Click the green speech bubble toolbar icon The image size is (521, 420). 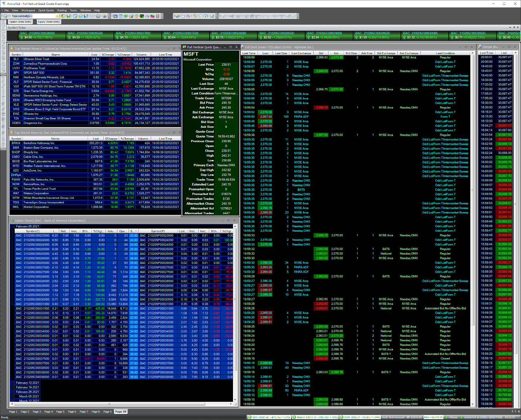click(x=126, y=16)
